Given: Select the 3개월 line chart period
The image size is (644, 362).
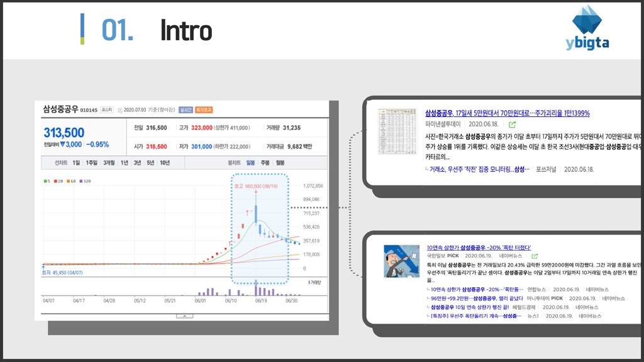Looking at the screenshot, I should [109, 163].
